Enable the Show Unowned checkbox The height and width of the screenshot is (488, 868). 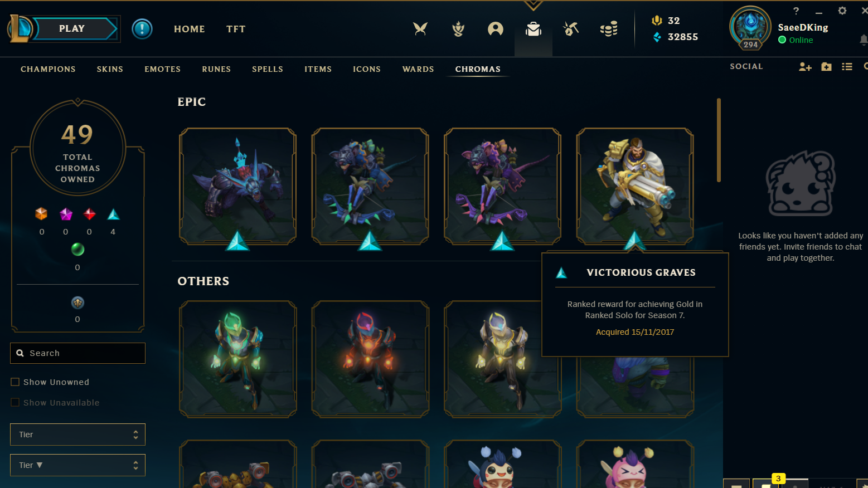click(x=15, y=382)
